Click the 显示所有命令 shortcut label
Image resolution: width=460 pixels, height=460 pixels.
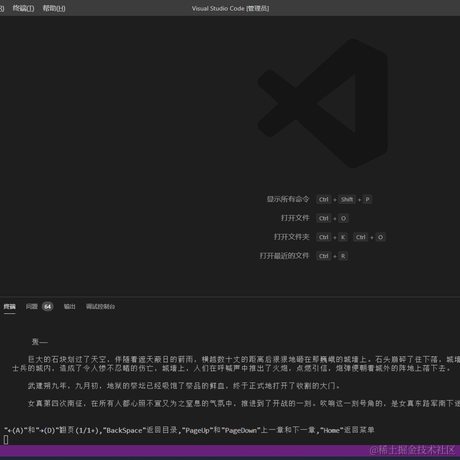click(288, 199)
